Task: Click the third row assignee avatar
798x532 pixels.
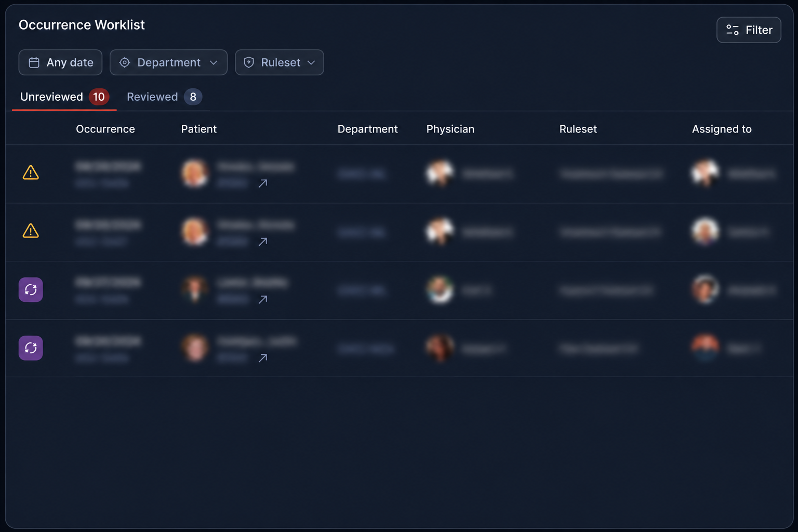Action: (706, 290)
